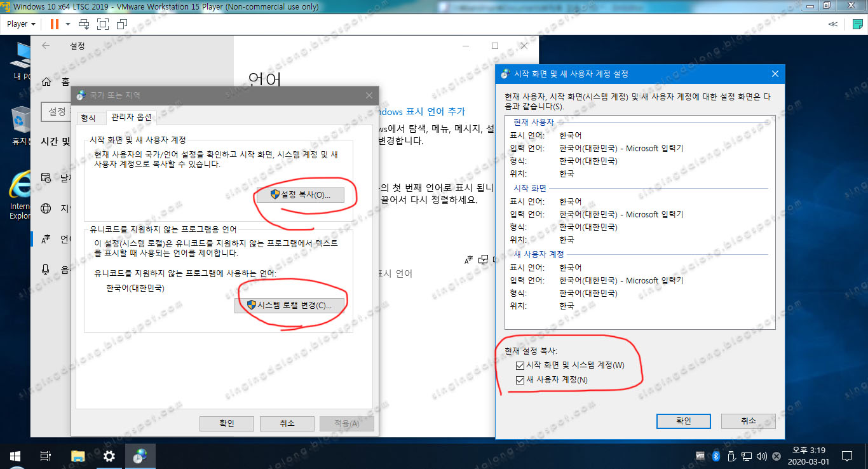Expand the power options arrow beside pause
The height and width of the screenshot is (469, 868).
click(67, 24)
